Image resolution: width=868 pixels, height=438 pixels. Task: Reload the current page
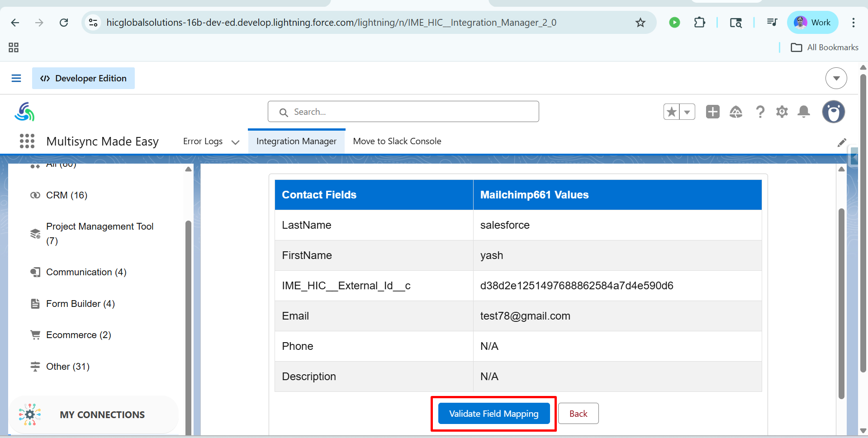pos(64,23)
